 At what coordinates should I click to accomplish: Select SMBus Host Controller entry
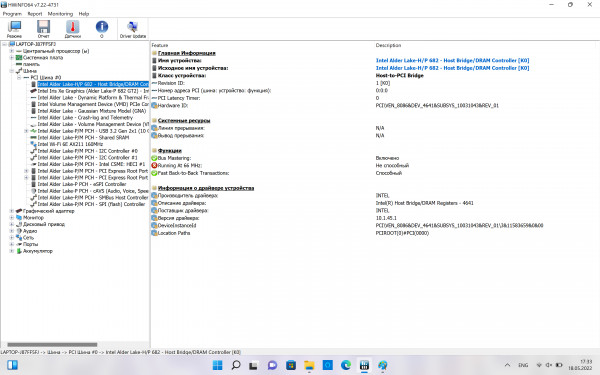[93, 197]
